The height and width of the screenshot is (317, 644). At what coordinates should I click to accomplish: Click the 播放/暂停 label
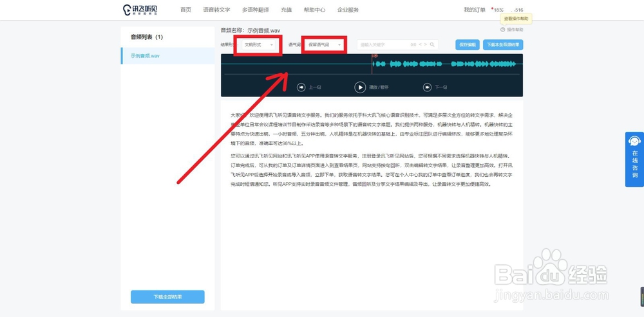tap(379, 87)
